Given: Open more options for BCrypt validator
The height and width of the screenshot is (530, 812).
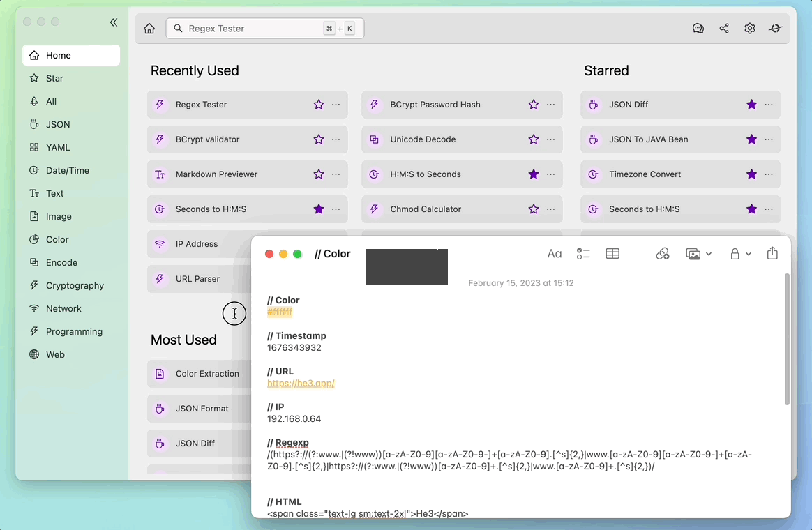Looking at the screenshot, I should [x=336, y=139].
